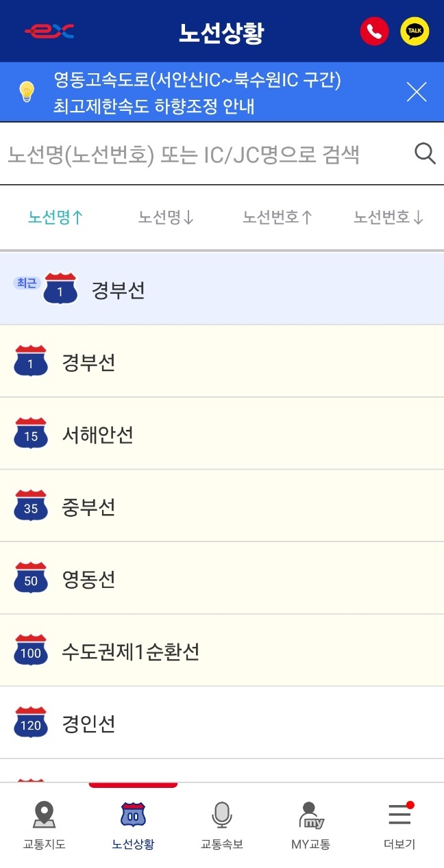Tap the red phone call icon

coord(374,31)
